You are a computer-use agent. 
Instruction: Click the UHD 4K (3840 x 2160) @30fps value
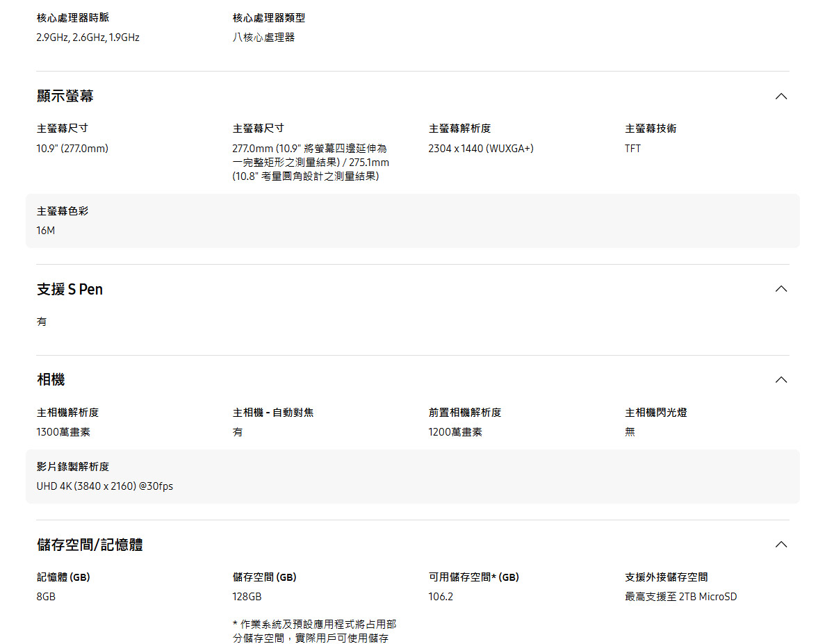[105, 486]
